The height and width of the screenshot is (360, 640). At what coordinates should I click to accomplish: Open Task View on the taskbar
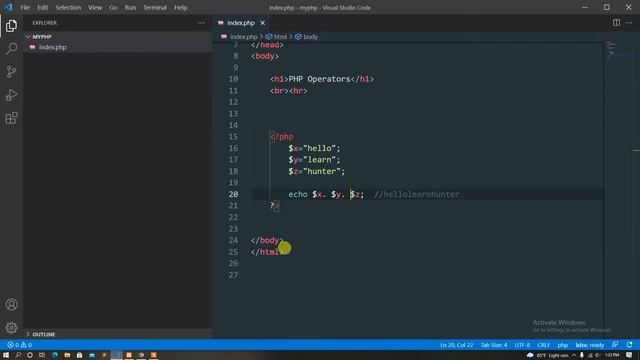coord(42,355)
